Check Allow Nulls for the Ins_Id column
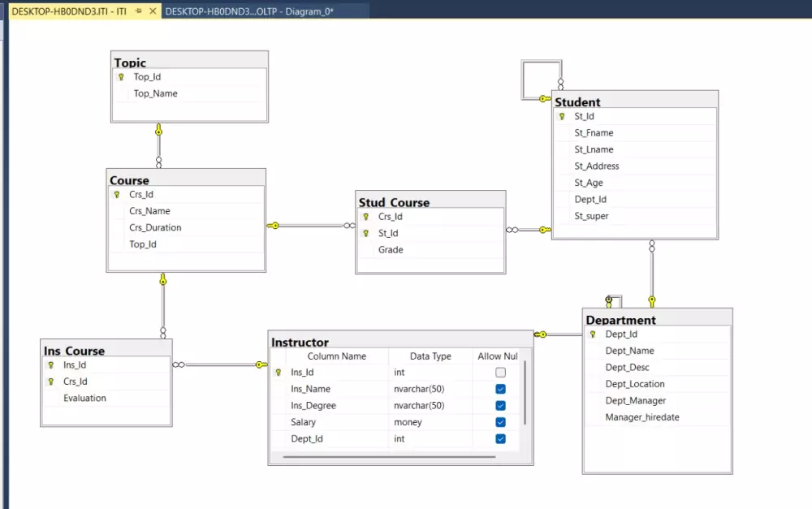812x509 pixels. coord(499,372)
